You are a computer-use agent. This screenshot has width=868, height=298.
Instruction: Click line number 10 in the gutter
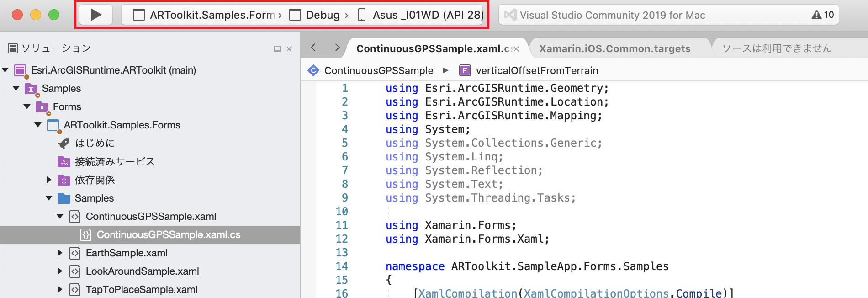(342, 212)
